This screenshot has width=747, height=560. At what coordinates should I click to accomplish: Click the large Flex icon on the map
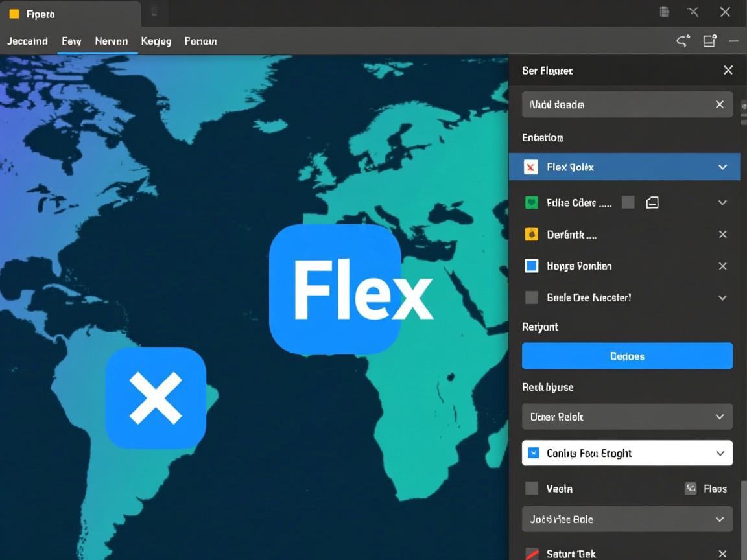click(335, 289)
